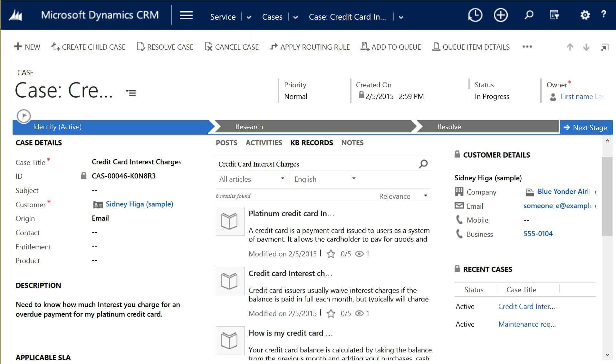Open article titled Platinum credit card In…
Screen dimensions: 616x364
pyautogui.click(x=291, y=214)
